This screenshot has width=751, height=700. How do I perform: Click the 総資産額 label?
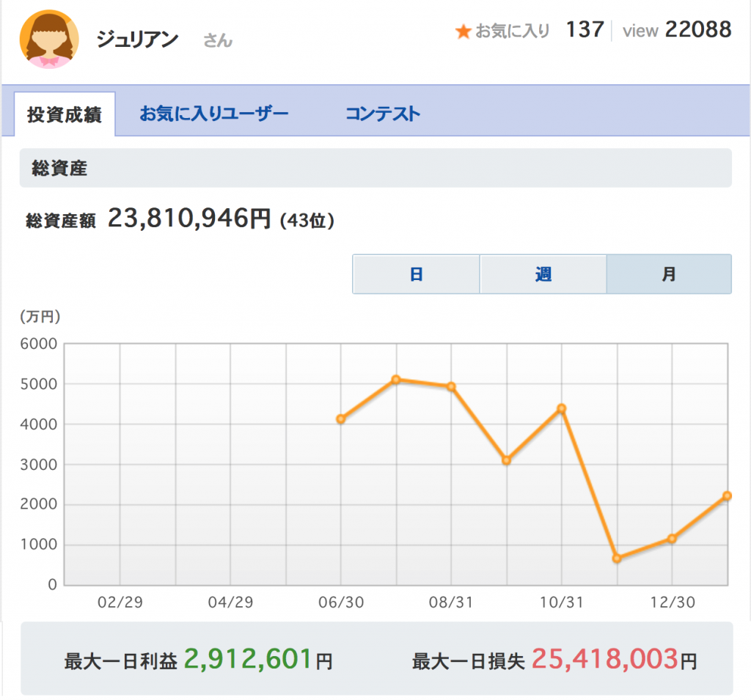61,221
